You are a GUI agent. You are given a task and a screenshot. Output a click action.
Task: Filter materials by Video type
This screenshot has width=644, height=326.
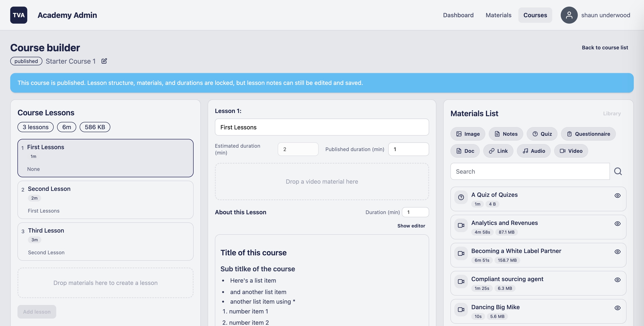pos(571,151)
